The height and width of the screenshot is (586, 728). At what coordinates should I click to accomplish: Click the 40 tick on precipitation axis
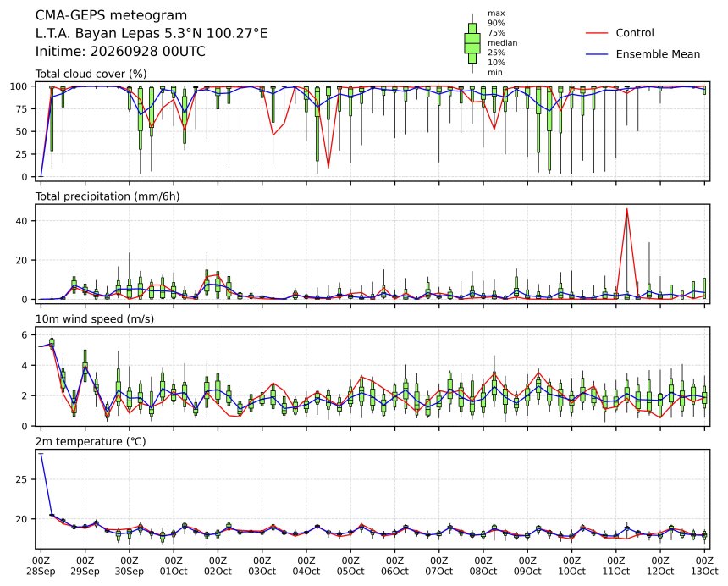pos(23,221)
